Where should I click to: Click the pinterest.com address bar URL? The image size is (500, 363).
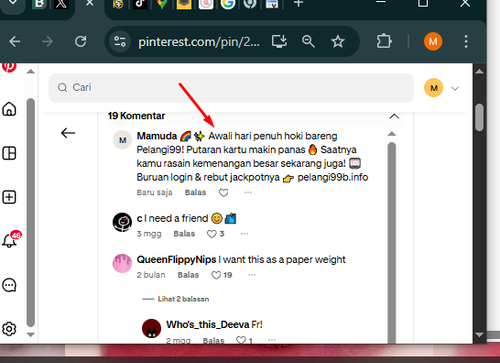coord(199,42)
